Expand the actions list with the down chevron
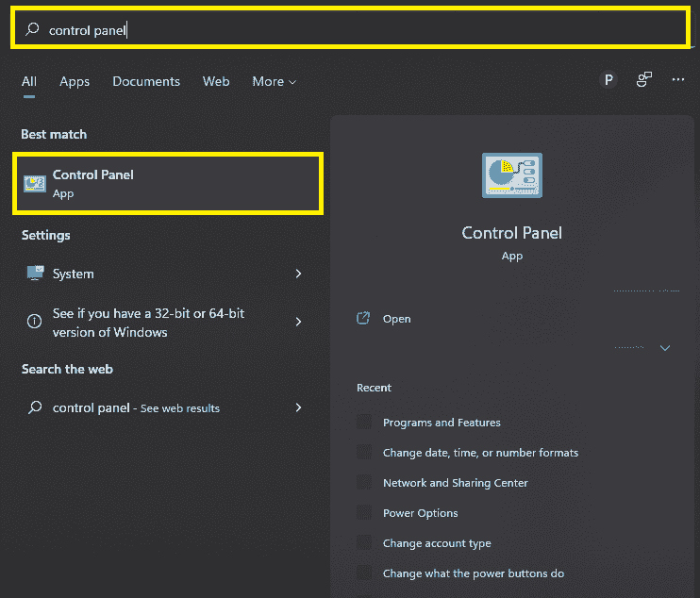The width and height of the screenshot is (700, 598). point(664,348)
